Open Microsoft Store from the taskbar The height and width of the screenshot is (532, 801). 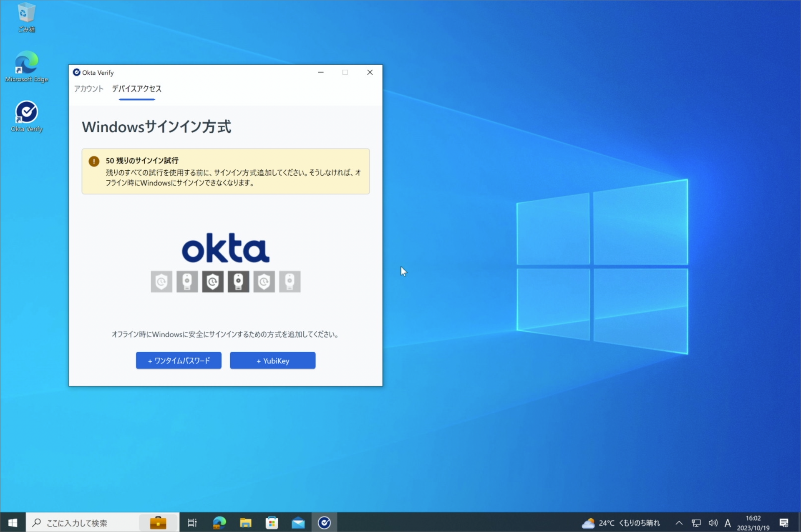(x=272, y=522)
